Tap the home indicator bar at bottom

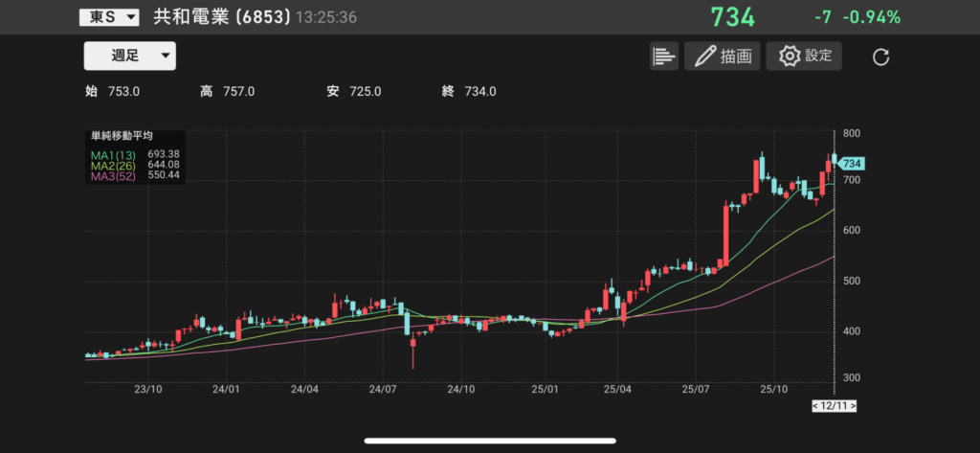point(490,442)
